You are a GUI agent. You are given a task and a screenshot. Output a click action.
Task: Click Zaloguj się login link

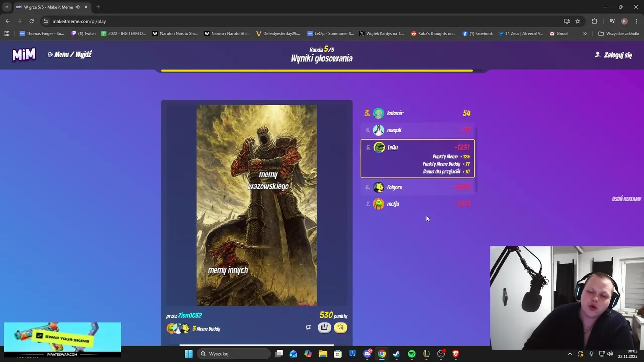point(613,55)
